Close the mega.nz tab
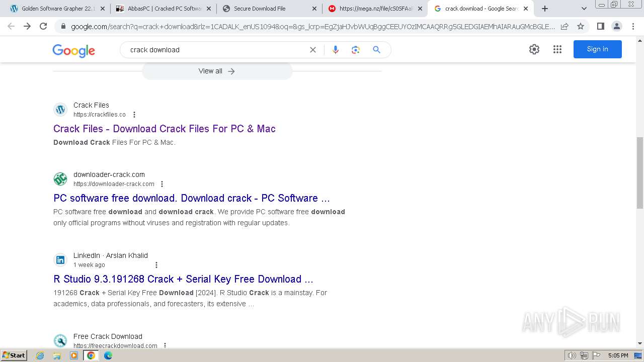 pyautogui.click(x=420, y=9)
